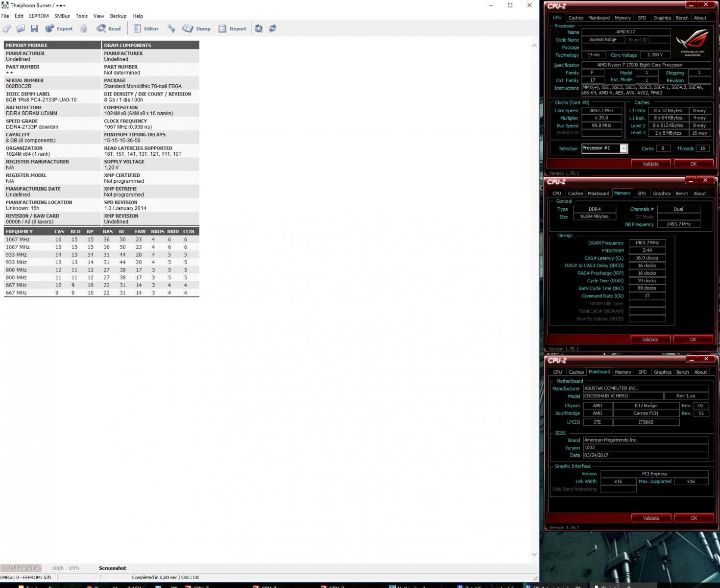The image size is (720, 588).
Task: Click the CROSSHAIR VI HERO model field
Action: click(623, 396)
